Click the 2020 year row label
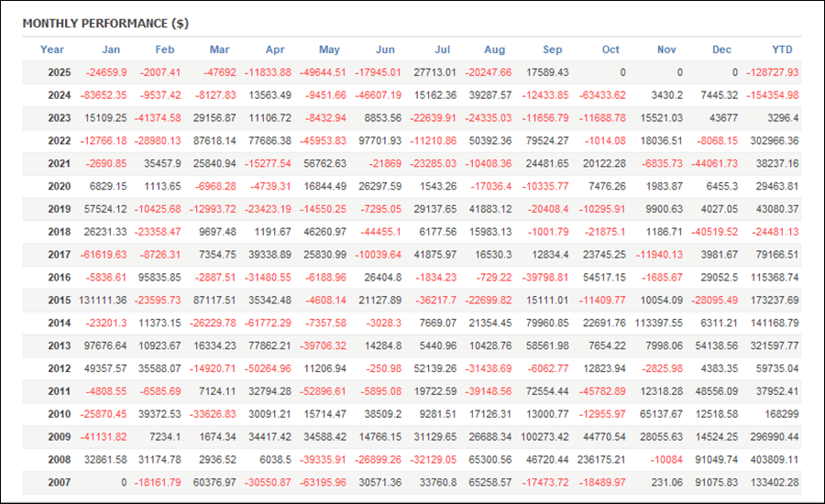Image resolution: width=825 pixels, height=504 pixels. coord(52,186)
